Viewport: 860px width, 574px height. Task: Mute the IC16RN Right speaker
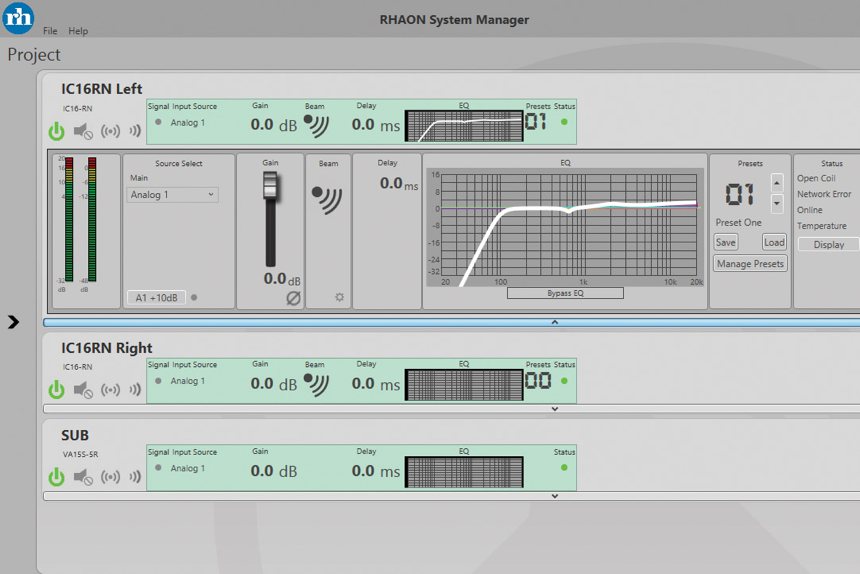[x=83, y=389]
